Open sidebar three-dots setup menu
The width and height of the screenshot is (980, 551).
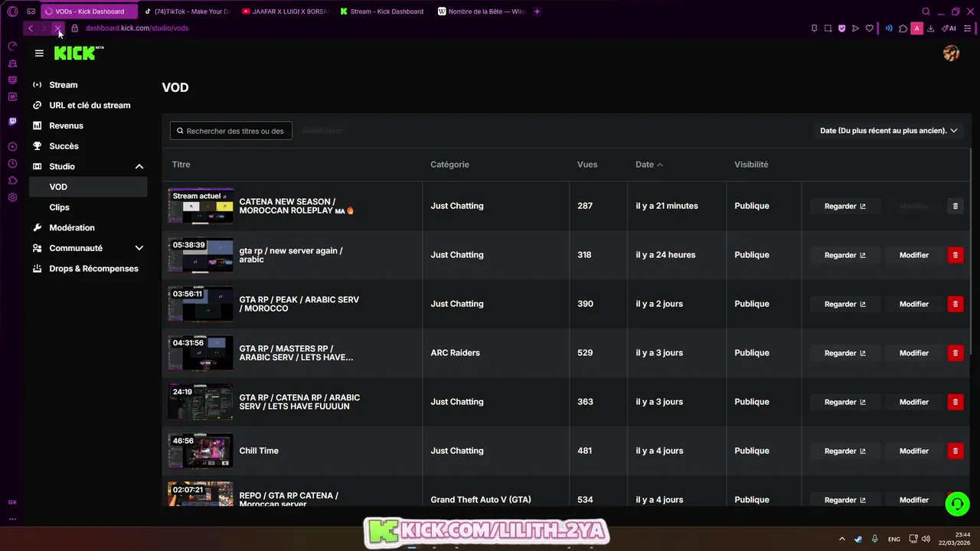12,519
